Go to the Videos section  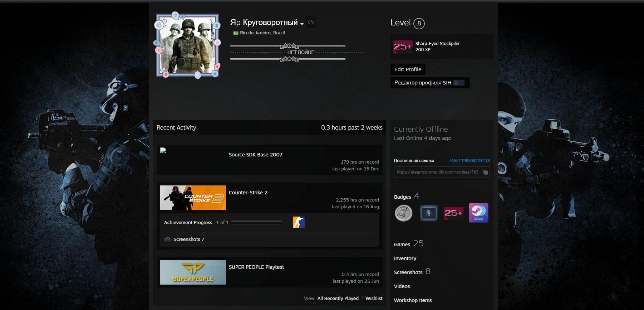coord(402,286)
